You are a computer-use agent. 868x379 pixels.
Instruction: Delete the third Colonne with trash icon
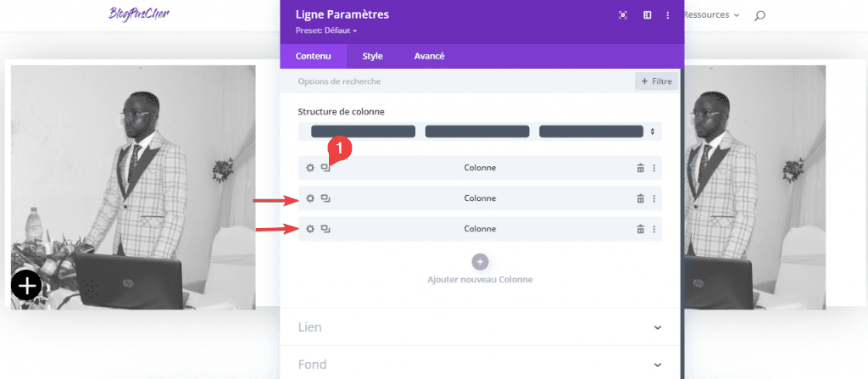click(640, 229)
